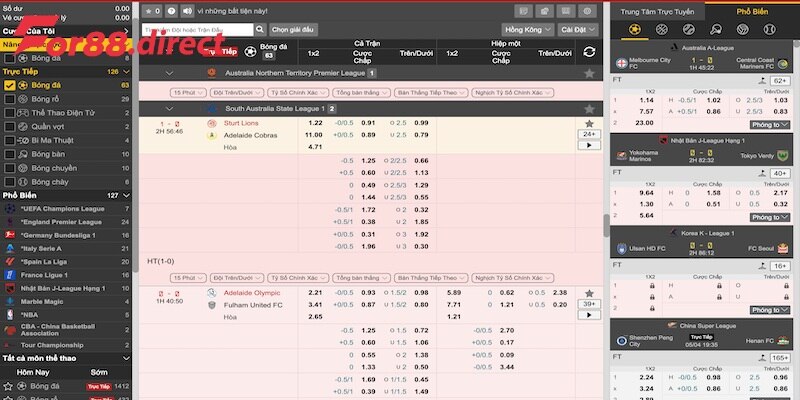The width and height of the screenshot is (800, 400).
Task: Click the refresh odds icon
Action: click(589, 51)
